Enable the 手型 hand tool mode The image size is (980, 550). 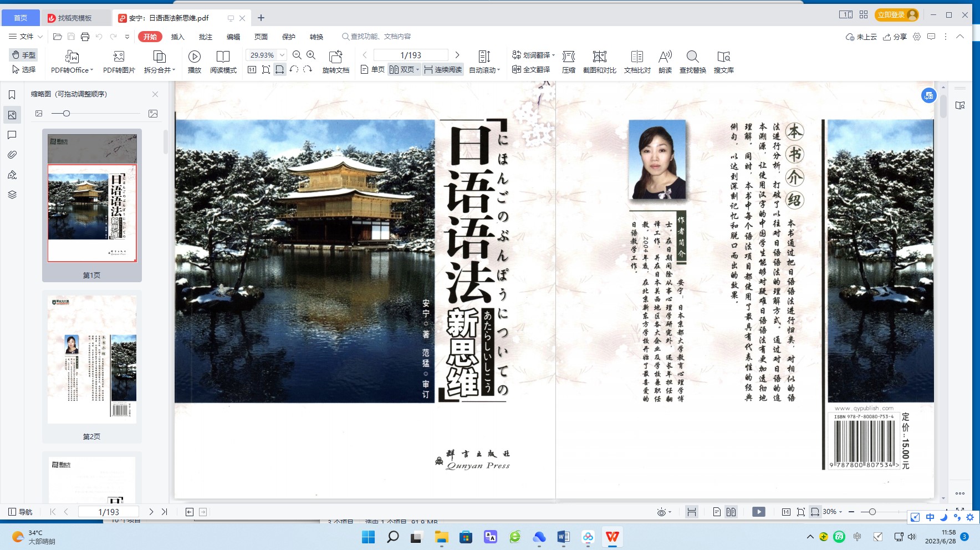point(24,55)
